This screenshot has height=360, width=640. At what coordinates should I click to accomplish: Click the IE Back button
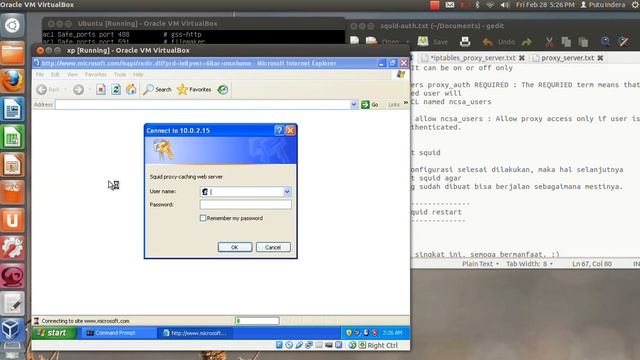coord(48,89)
